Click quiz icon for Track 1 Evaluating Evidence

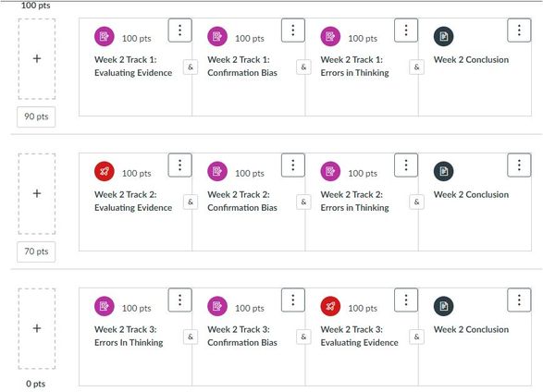click(105, 36)
